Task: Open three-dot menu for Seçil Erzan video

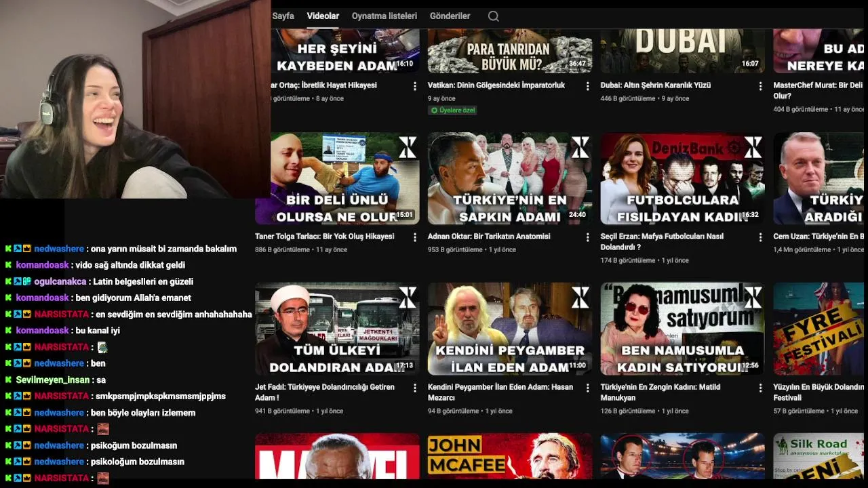Action: coord(761,237)
